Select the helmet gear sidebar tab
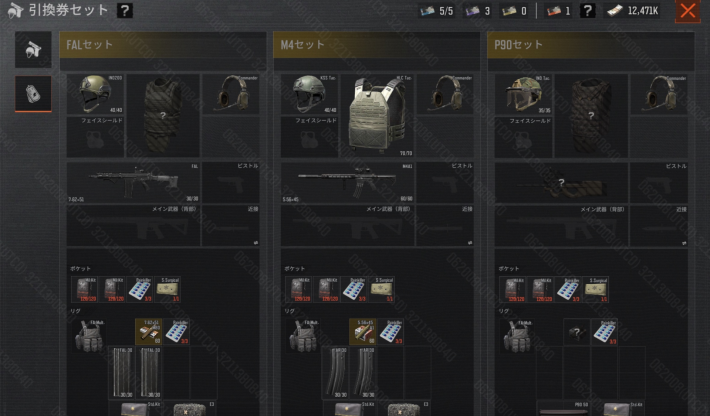This screenshot has width=710, height=416. (x=33, y=50)
